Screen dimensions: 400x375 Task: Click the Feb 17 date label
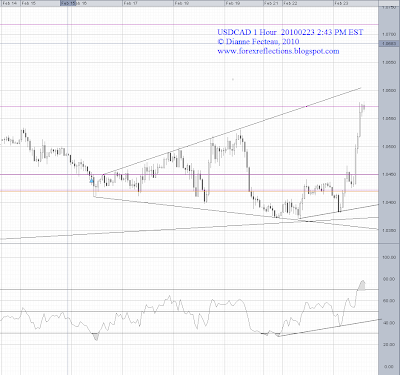(130, 3)
